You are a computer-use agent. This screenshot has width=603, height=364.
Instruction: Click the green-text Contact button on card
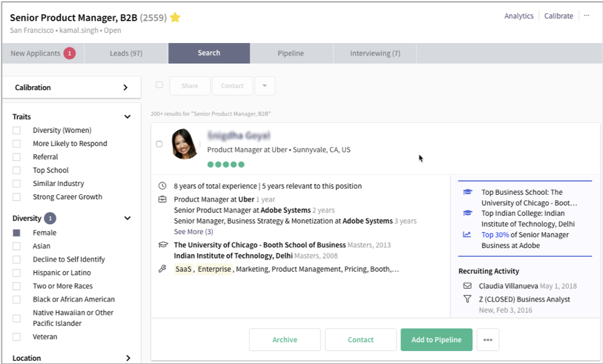(361, 340)
